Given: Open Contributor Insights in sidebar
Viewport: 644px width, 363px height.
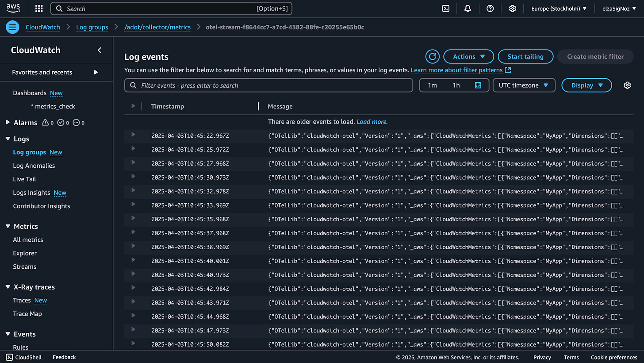Looking at the screenshot, I should (42, 206).
